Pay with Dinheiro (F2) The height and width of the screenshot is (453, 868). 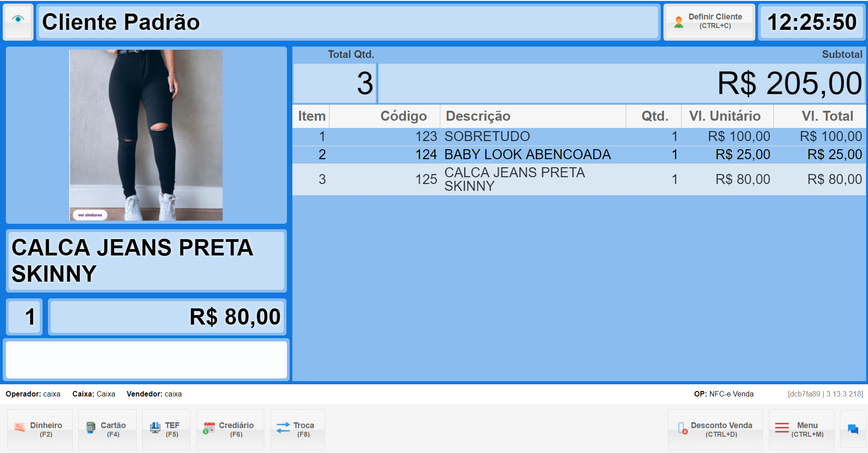tap(40, 429)
